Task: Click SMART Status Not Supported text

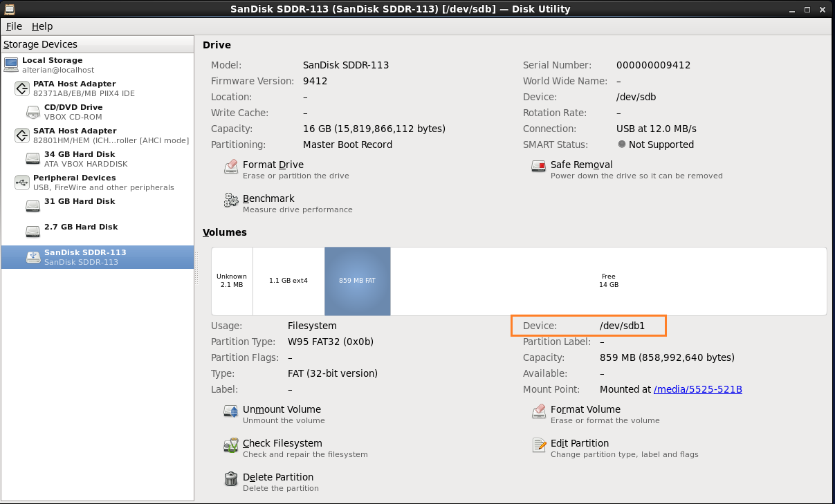Action: (661, 144)
